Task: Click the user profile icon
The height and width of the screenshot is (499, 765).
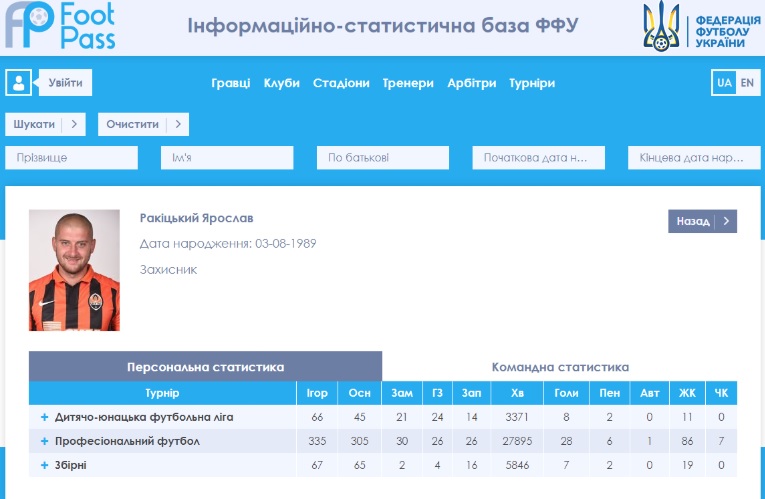Action: pos(18,83)
